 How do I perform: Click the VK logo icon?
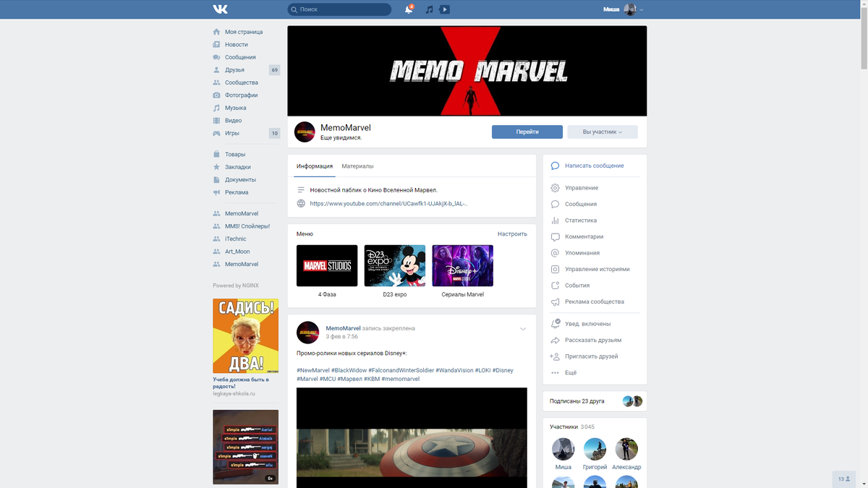[221, 9]
